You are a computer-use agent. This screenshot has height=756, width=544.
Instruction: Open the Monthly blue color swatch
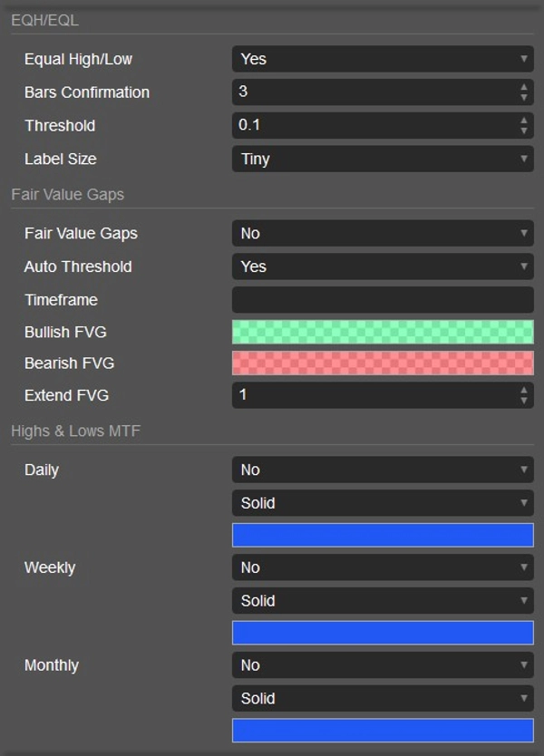point(383,731)
